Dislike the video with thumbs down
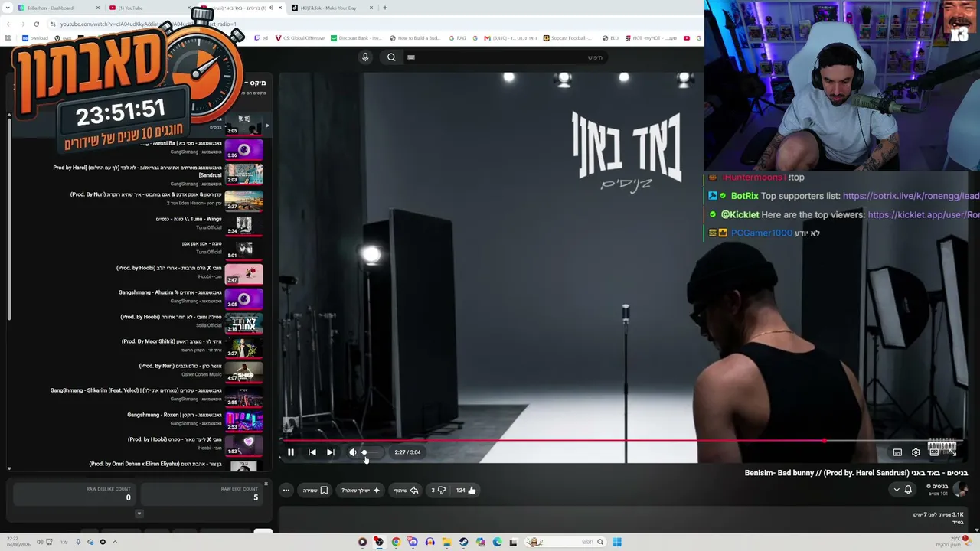The width and height of the screenshot is (980, 551). [438, 491]
